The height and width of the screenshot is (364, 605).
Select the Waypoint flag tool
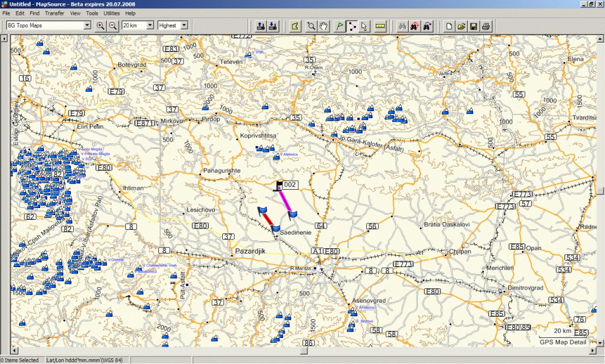tap(340, 26)
